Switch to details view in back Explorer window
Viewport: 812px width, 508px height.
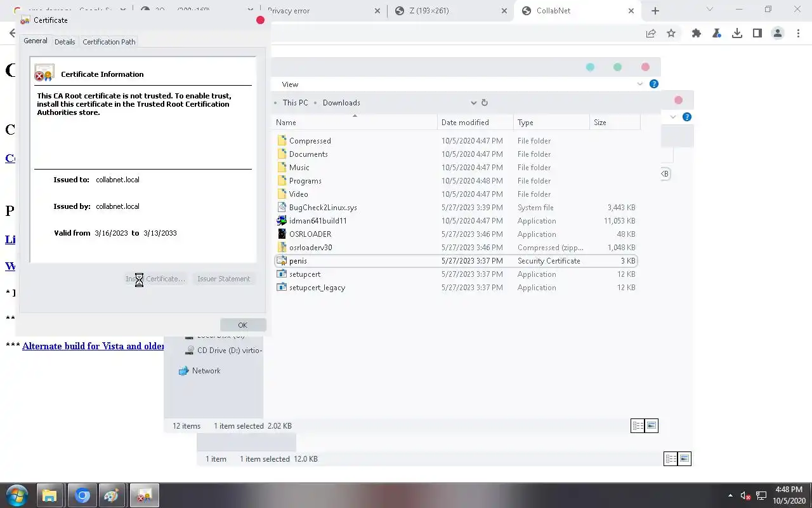[671, 458]
